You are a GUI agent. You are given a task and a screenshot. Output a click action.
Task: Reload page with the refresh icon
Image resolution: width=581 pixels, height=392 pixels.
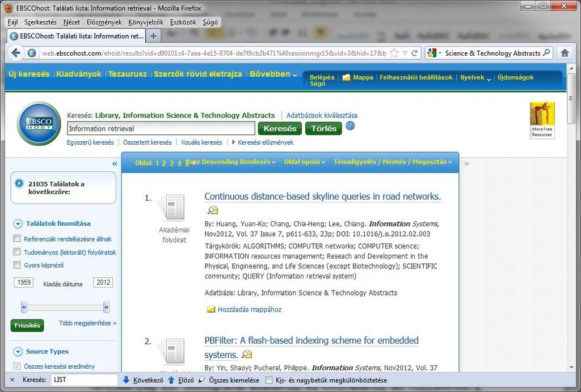pyautogui.click(x=414, y=53)
